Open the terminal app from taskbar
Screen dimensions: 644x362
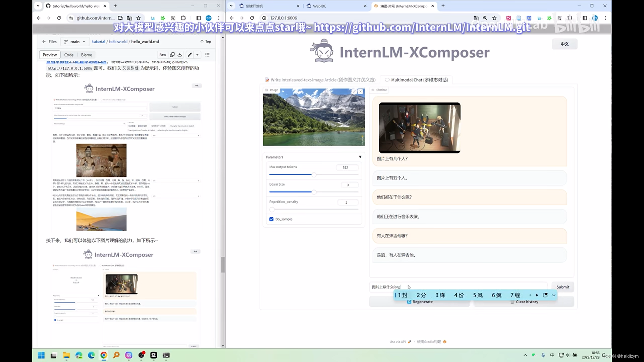166,355
